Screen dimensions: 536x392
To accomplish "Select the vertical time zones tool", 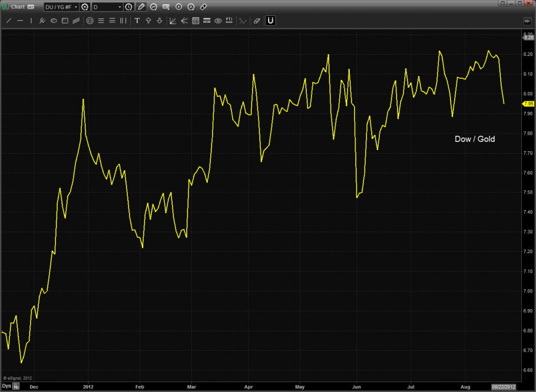I will [x=123, y=21].
